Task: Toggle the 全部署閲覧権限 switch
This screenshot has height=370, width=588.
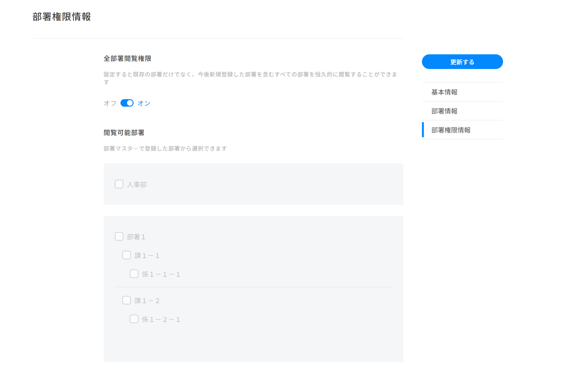Action: [x=127, y=103]
